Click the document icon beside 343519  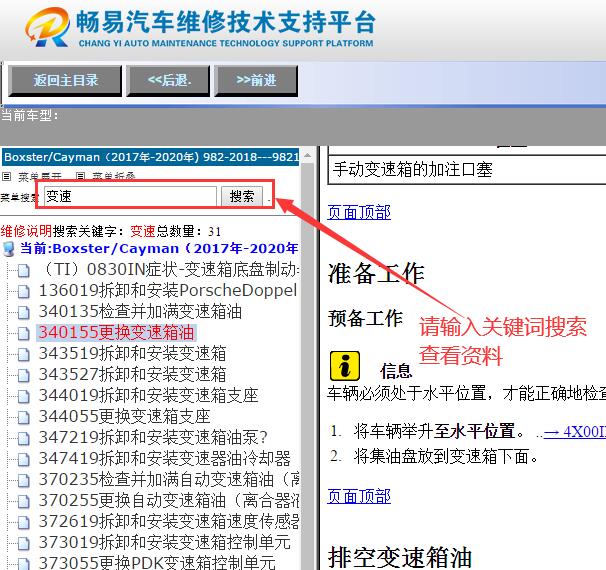(24, 354)
